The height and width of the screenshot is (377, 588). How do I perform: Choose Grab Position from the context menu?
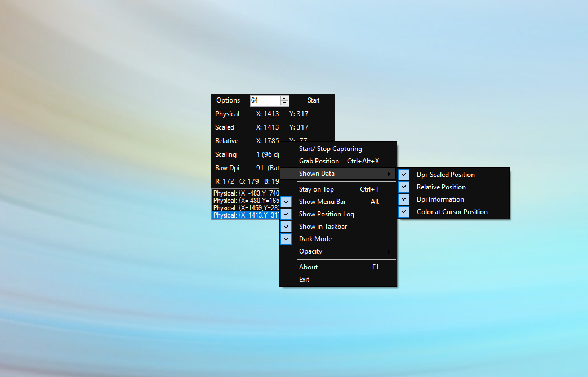pos(319,161)
